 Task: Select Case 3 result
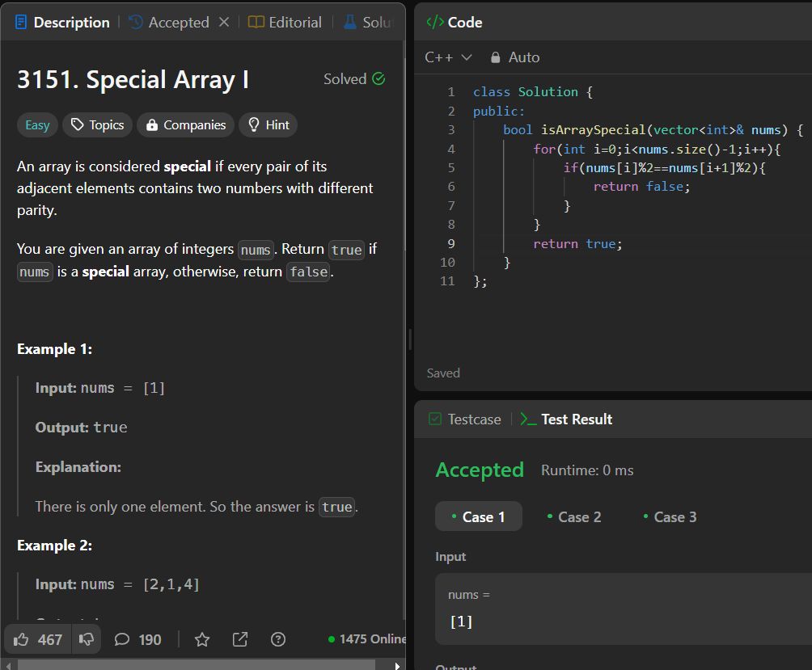coord(670,516)
